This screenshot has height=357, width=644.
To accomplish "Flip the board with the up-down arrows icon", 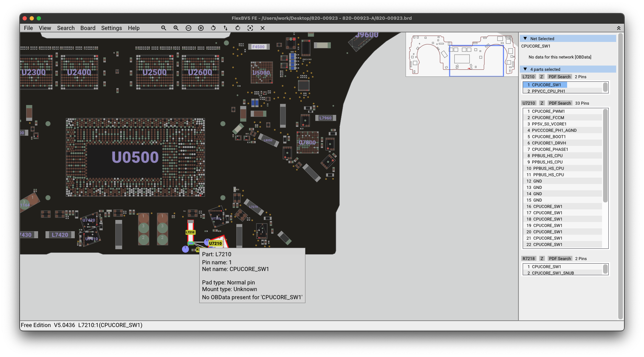I will pos(225,28).
